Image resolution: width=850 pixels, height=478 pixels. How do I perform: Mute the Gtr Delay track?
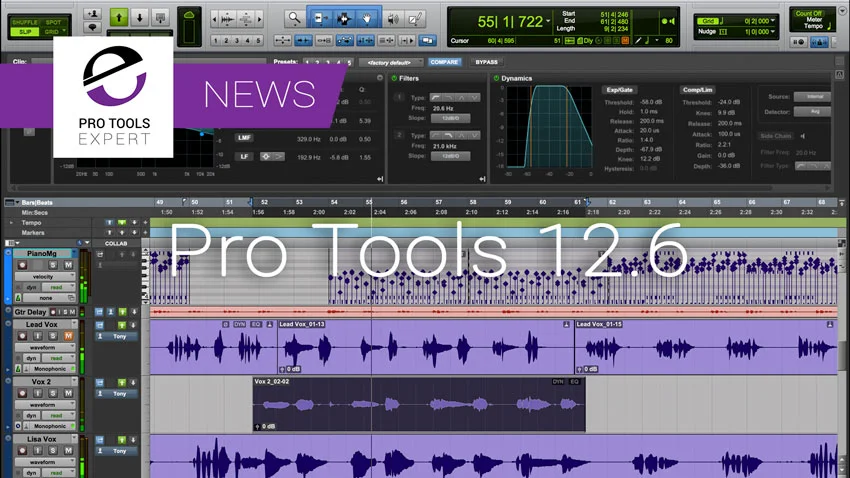(x=72, y=312)
